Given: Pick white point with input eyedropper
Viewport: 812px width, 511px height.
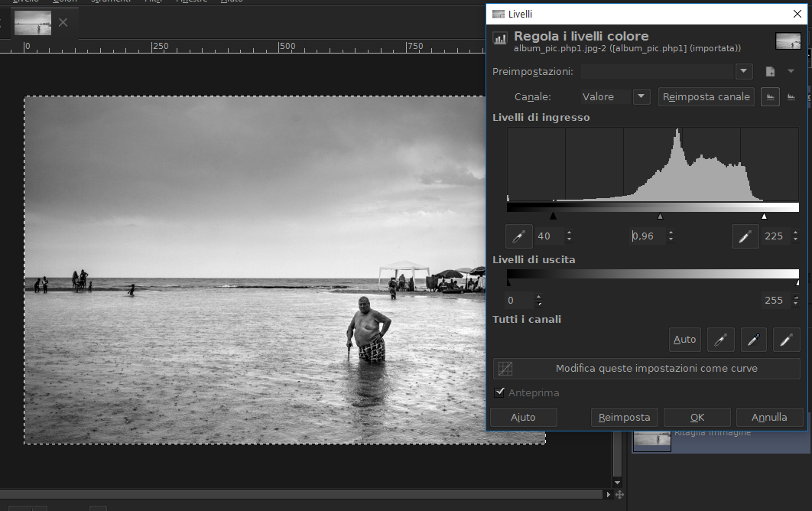Looking at the screenshot, I should [x=745, y=236].
